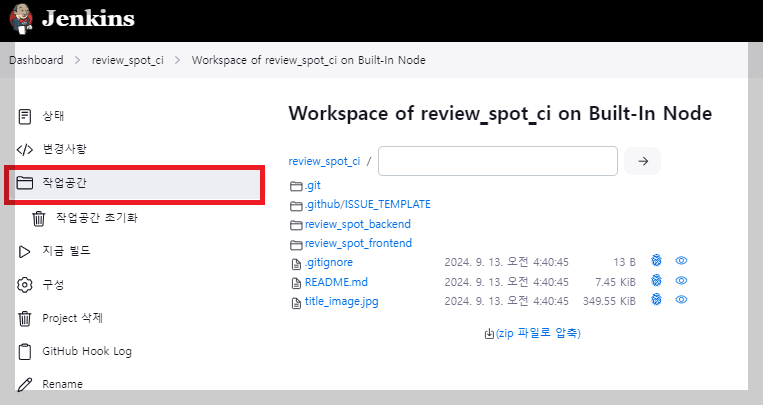The image size is (763, 405).
Task: Click the 7.45 KiB size of README.md
Action: (615, 282)
